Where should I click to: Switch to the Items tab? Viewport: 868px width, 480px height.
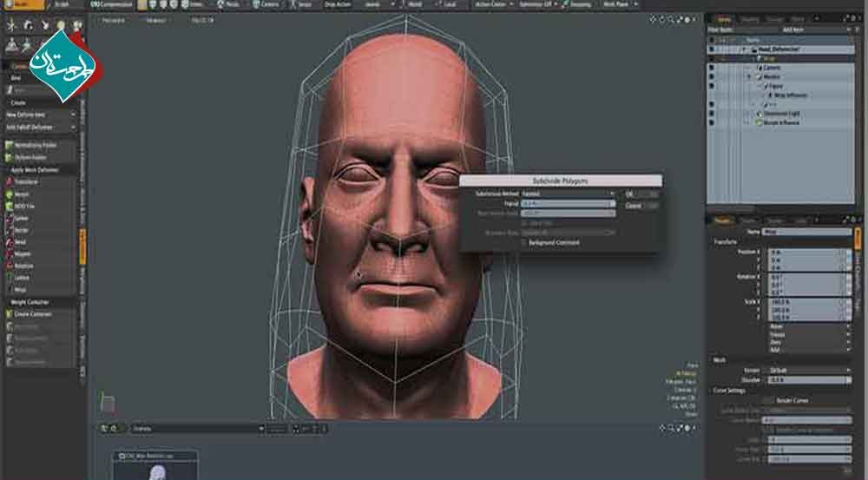click(724, 19)
